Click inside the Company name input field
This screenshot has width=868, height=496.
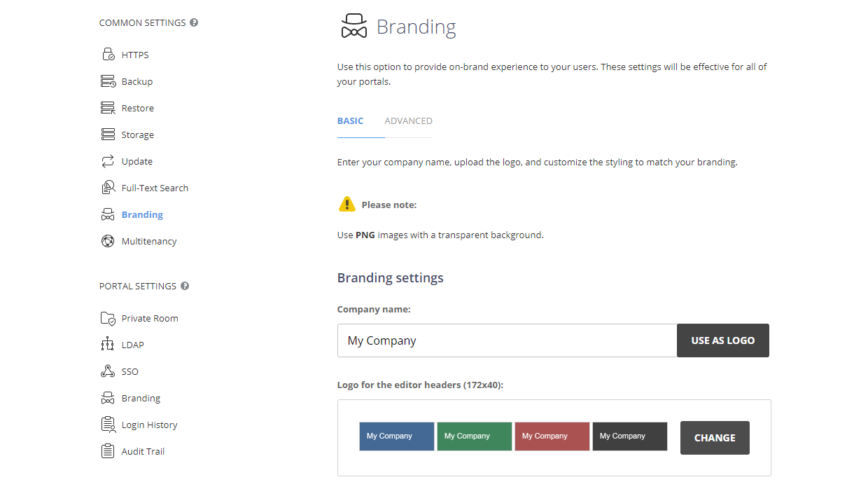[x=490, y=340]
